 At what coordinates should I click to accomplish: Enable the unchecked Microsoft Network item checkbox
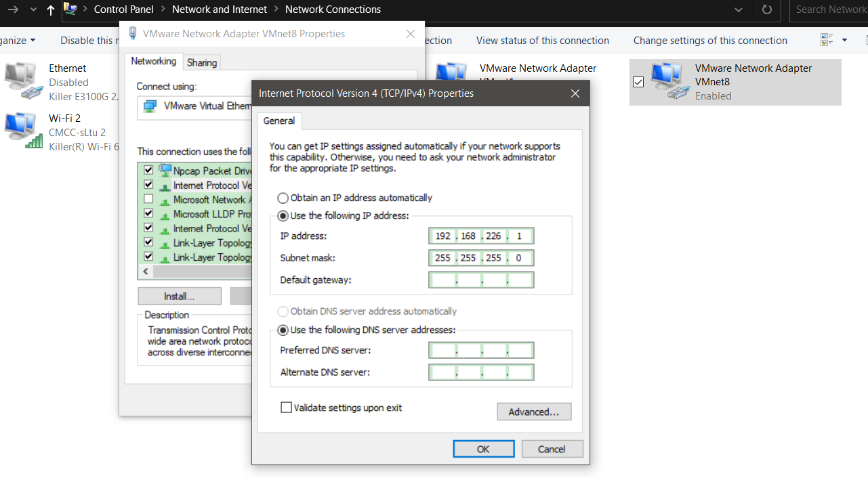(148, 200)
